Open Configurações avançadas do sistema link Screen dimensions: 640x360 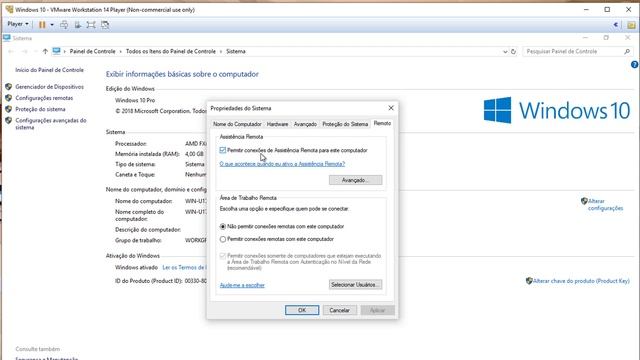pyautogui.click(x=51, y=124)
